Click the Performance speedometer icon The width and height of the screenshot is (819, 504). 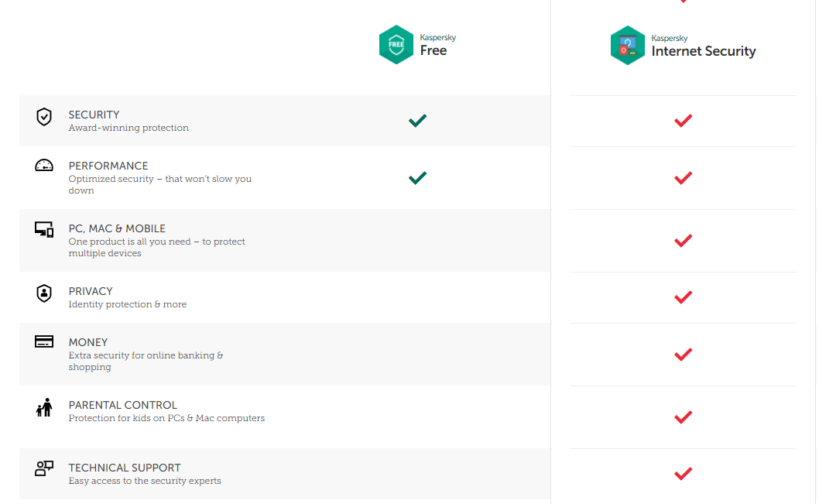tap(44, 166)
